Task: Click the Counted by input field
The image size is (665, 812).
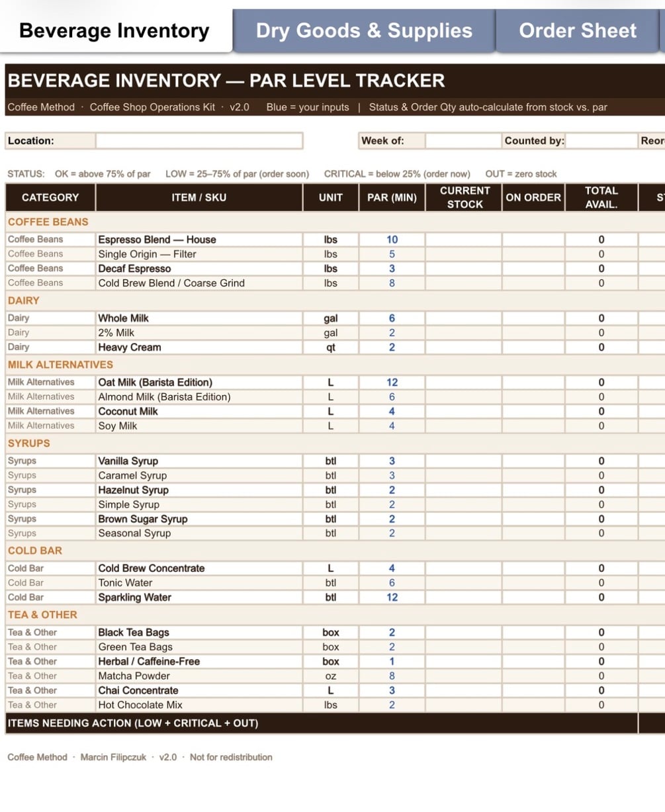Action: [601, 141]
